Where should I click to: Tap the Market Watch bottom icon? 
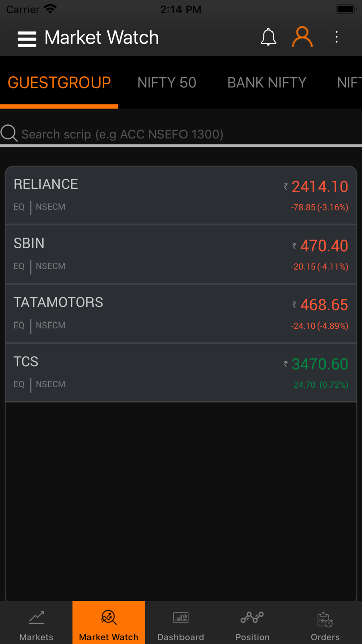[109, 618]
